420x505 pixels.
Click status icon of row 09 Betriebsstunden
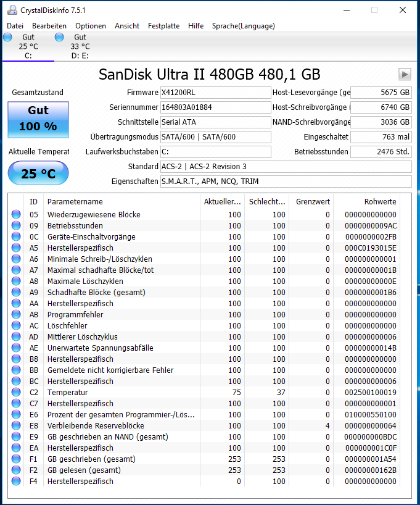(16, 225)
